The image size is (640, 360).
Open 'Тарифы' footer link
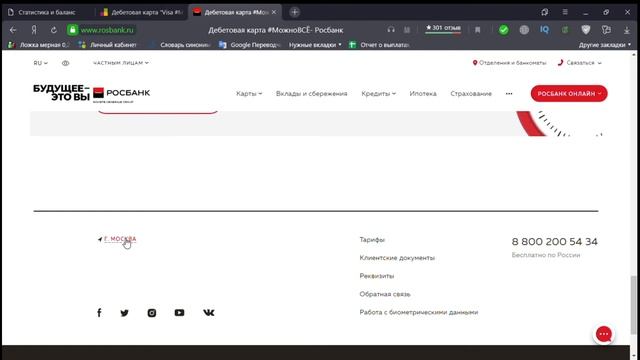click(372, 240)
